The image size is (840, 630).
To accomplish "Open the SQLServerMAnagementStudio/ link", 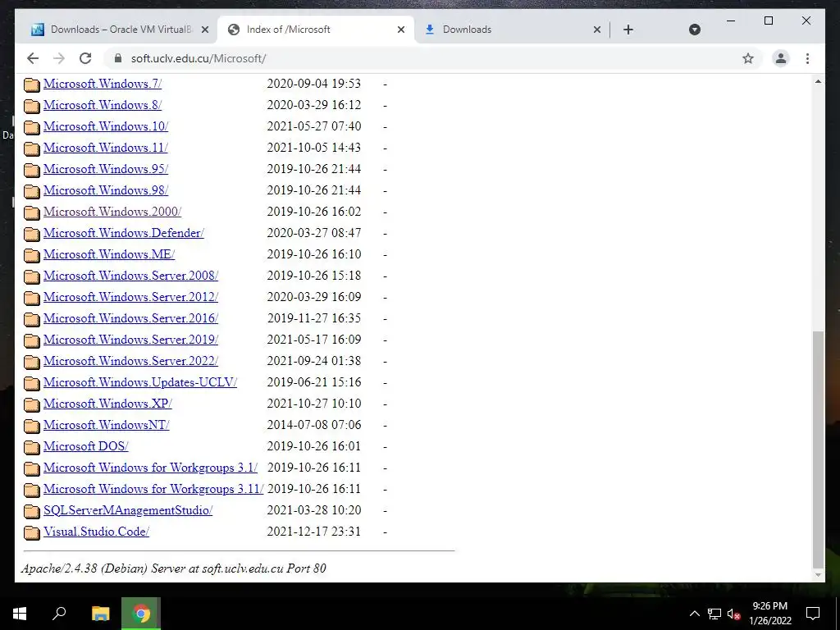I will 128,510.
